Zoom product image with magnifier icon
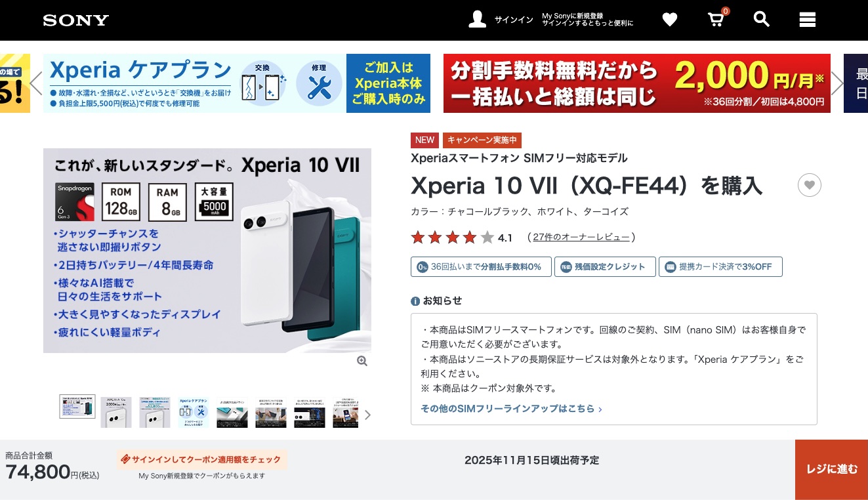The width and height of the screenshot is (868, 500). tap(362, 361)
